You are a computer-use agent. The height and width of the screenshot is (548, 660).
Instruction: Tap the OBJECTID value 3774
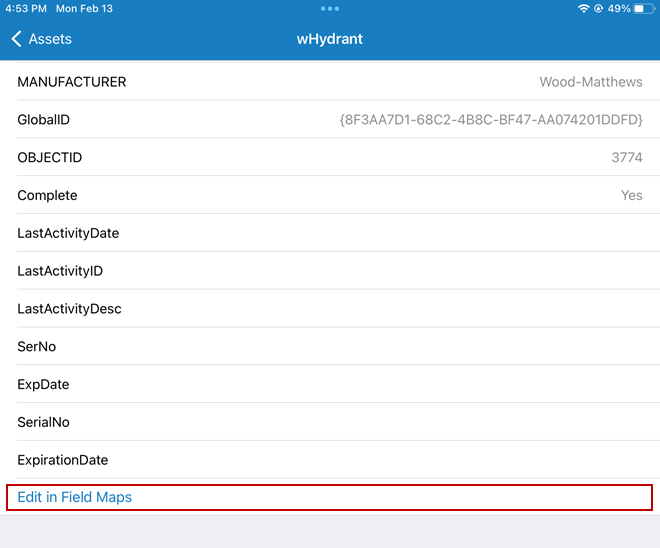coord(627,158)
